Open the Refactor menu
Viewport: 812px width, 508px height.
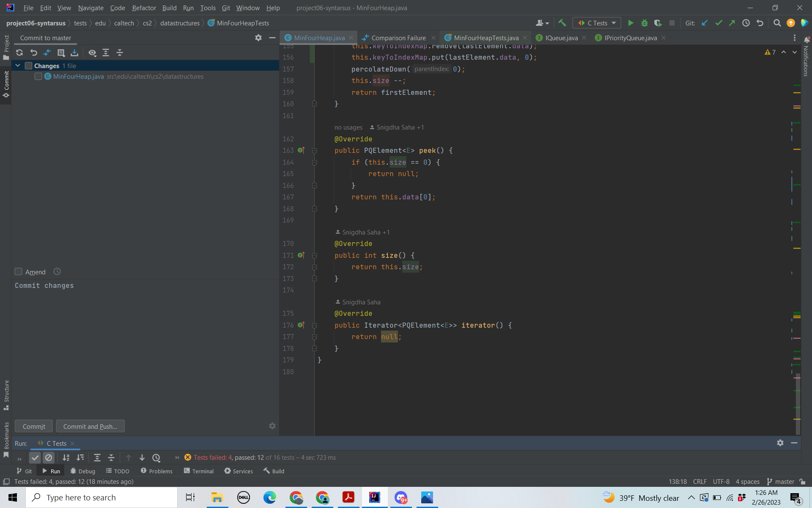(x=144, y=8)
